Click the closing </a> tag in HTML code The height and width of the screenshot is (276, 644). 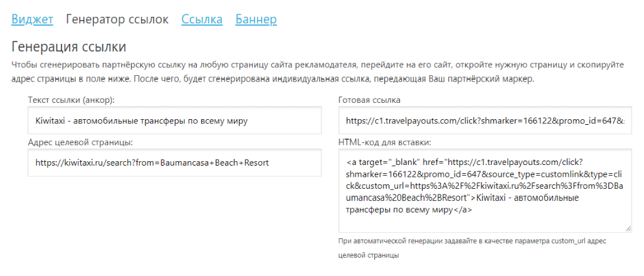point(462,211)
